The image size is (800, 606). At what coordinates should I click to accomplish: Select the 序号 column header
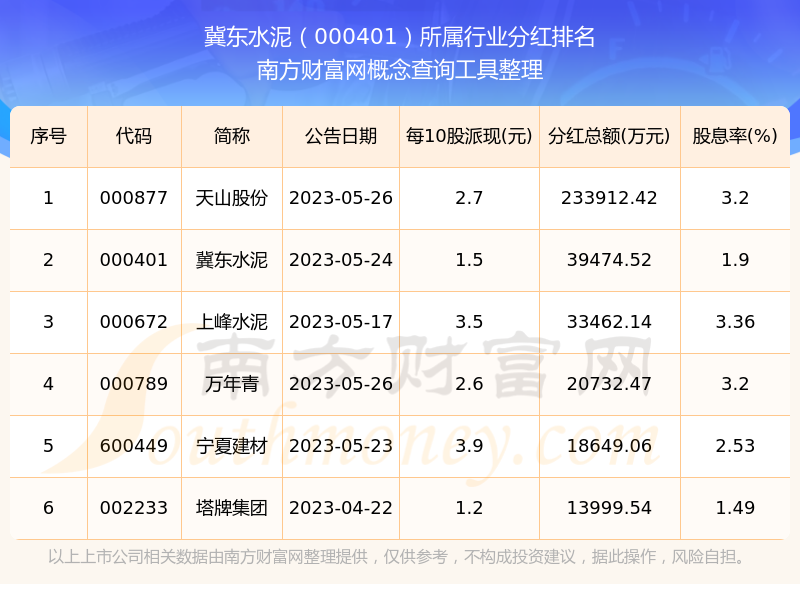[x=48, y=136]
